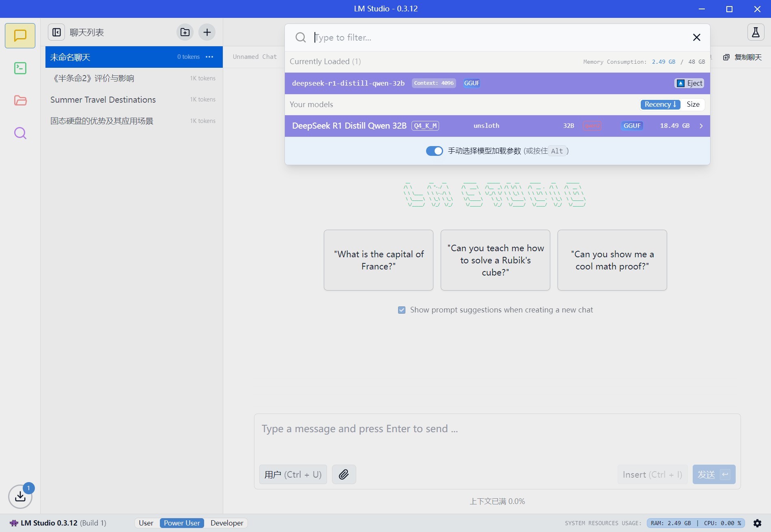Open the 《半条命2》评价与影响 chat
The width and height of the screenshot is (771, 532).
click(x=134, y=78)
